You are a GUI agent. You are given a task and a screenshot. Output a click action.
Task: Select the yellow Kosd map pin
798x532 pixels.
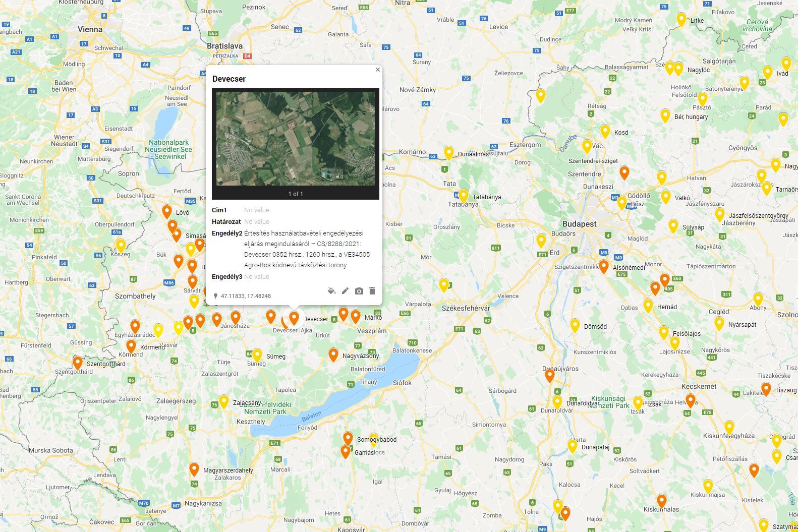pos(605,132)
